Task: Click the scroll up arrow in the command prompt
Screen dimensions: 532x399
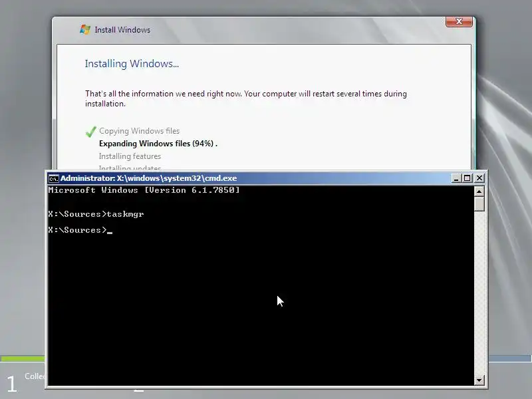Action: [479, 192]
